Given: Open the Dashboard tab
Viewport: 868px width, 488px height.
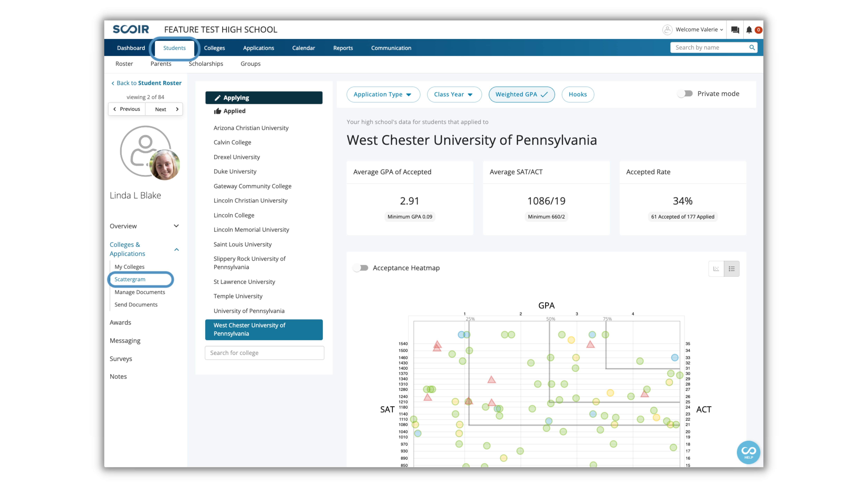Looking at the screenshot, I should pyautogui.click(x=131, y=48).
